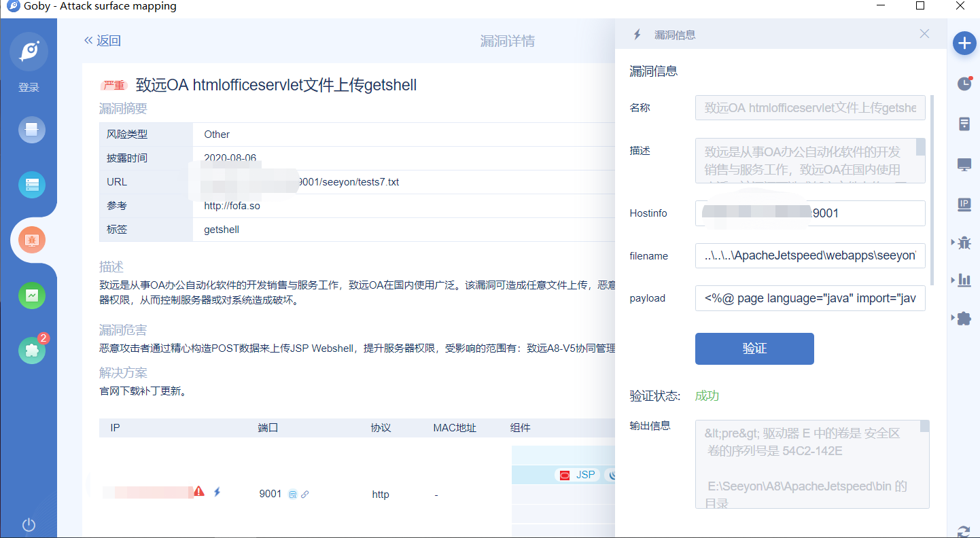Viewport: 980px width, 538px height.
Task: Click the 描述 text area
Action: 810,160
